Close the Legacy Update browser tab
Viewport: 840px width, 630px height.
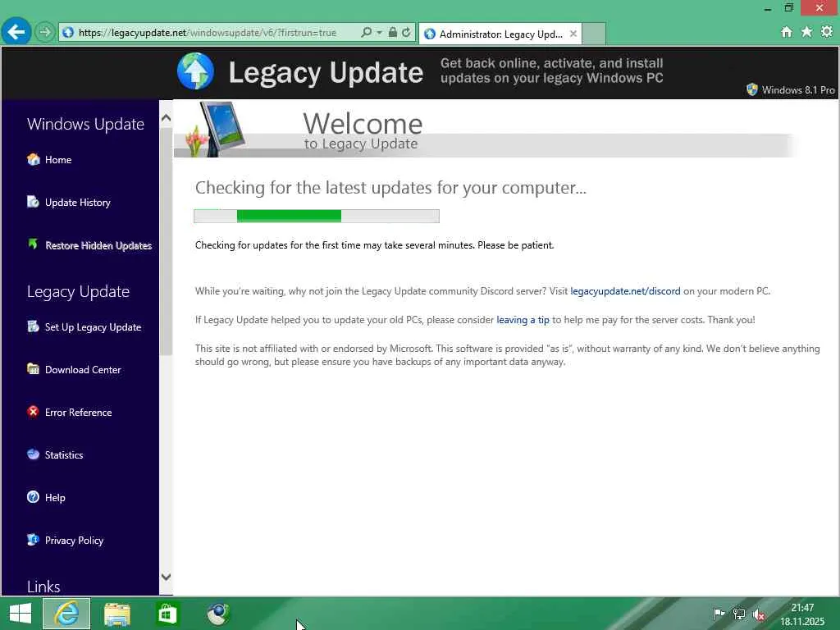pos(573,34)
